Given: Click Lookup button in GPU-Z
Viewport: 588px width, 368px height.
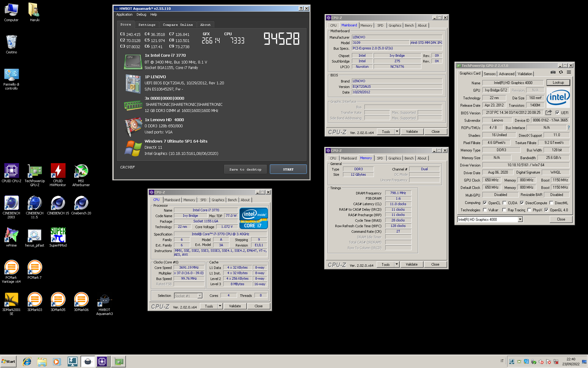Looking at the screenshot, I should tap(558, 82).
